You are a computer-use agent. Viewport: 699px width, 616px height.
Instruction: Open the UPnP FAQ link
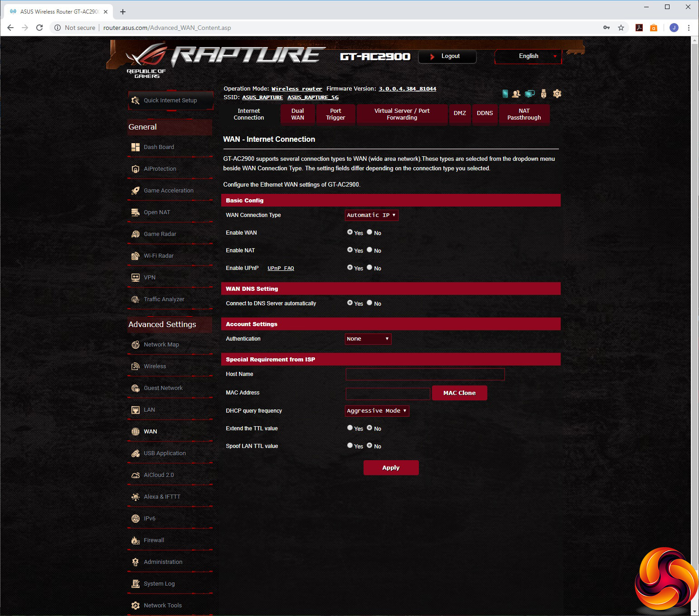click(x=281, y=268)
